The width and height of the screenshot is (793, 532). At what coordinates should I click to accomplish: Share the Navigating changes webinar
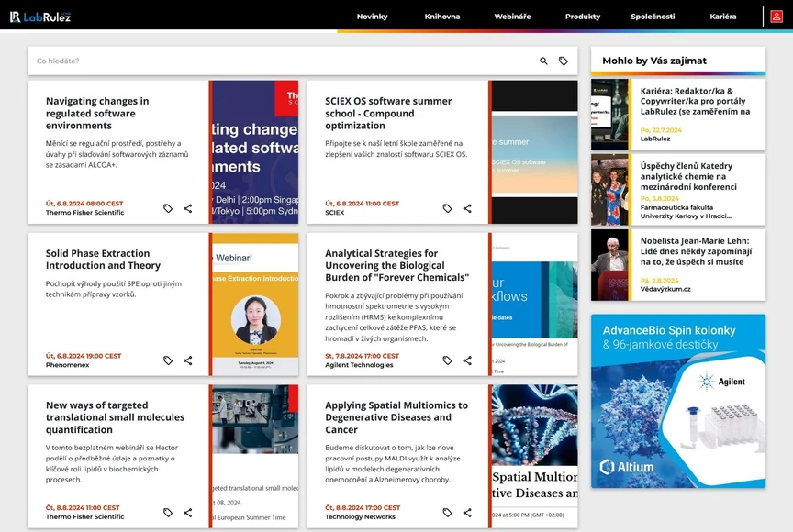point(187,208)
